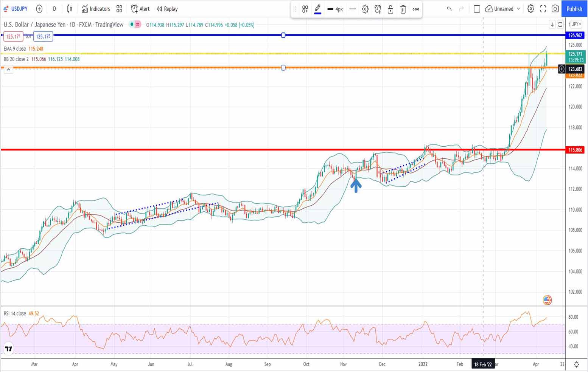Open drawing settings gear in floating toolbar

coord(365,9)
